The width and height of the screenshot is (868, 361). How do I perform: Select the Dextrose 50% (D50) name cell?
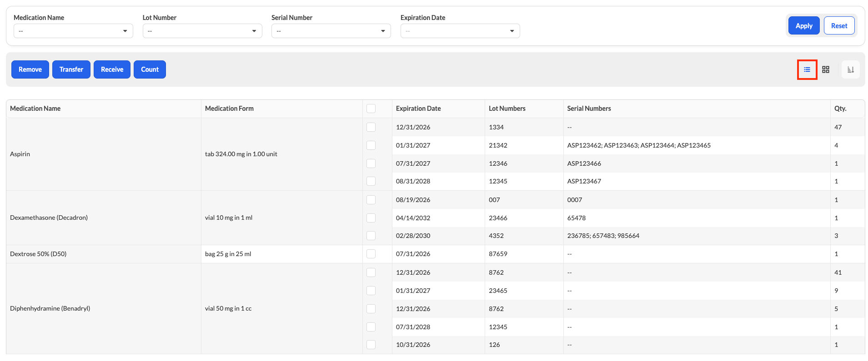[104, 254]
